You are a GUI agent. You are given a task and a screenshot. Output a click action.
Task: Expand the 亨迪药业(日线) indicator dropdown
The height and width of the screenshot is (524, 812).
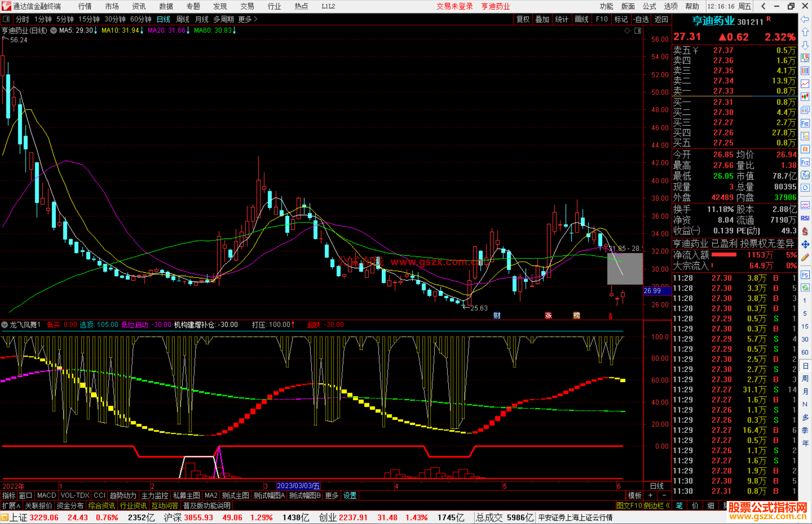point(53,30)
